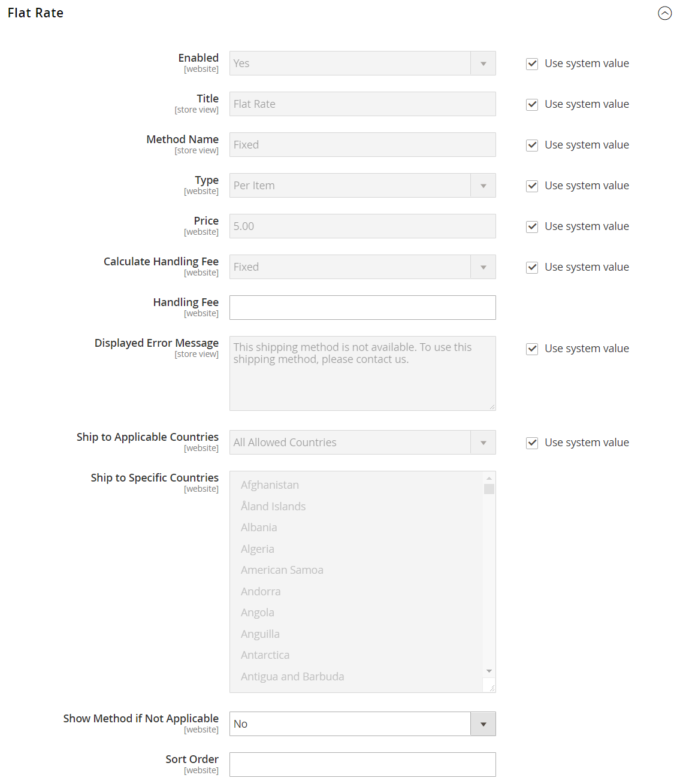This screenshot has height=784, width=680.
Task: Click into the Sort Order field
Action: tap(362, 764)
